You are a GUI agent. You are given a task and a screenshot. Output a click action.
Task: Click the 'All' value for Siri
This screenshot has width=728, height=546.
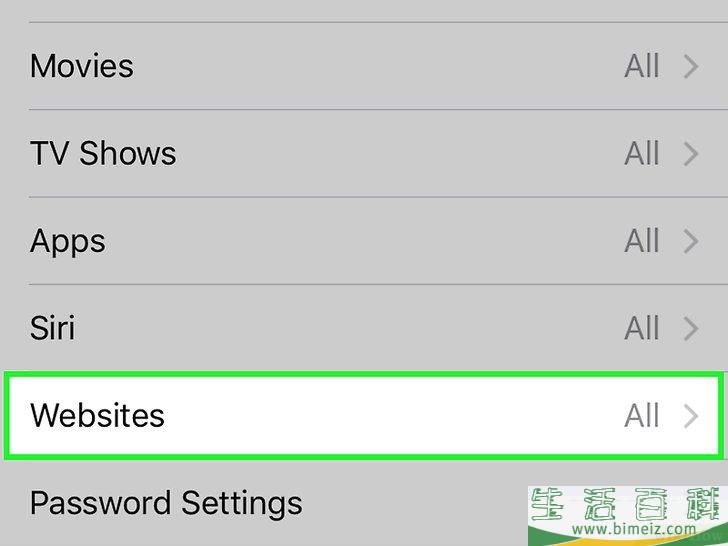click(x=642, y=329)
